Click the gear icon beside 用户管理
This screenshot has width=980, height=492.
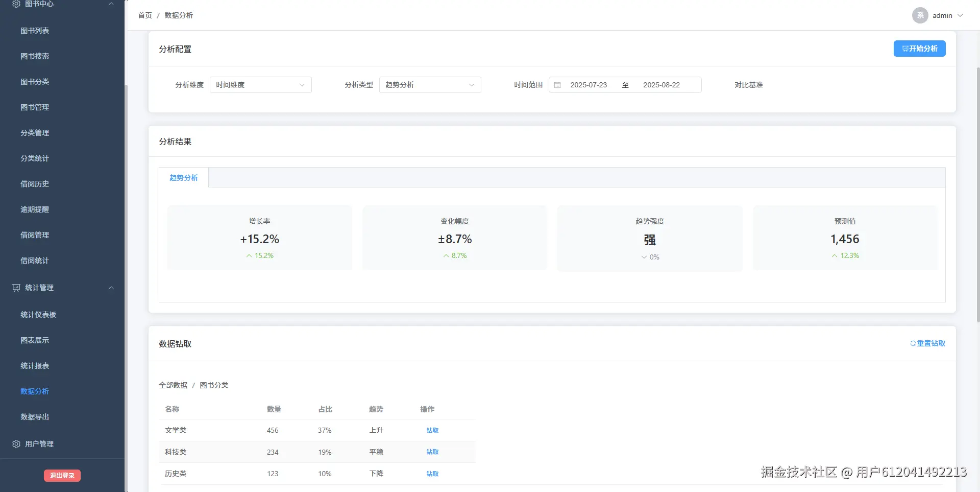pos(16,444)
